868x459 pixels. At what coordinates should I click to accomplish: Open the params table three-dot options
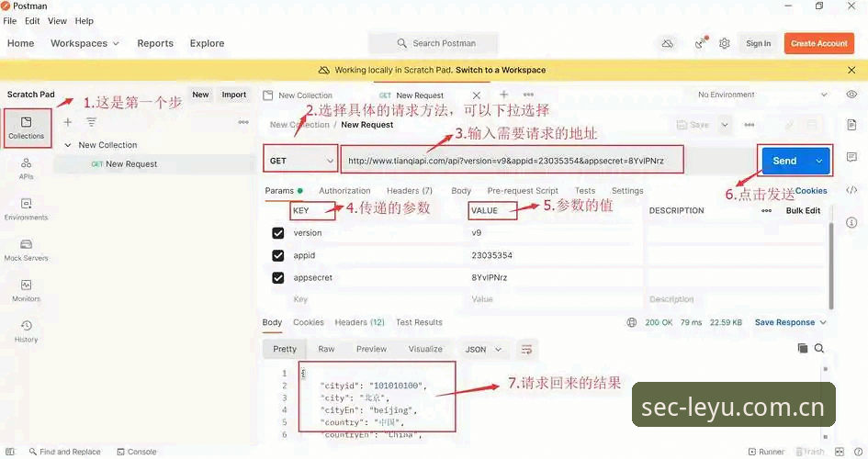(767, 211)
